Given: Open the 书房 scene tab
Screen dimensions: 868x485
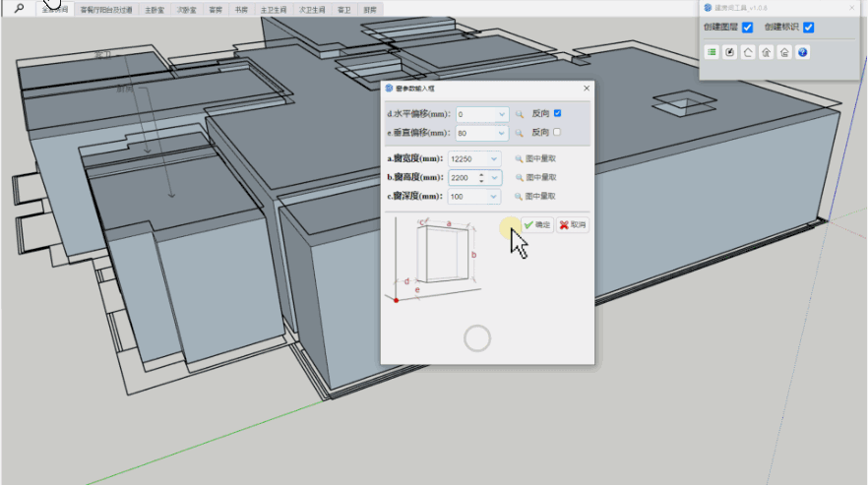Looking at the screenshot, I should click(x=242, y=10).
